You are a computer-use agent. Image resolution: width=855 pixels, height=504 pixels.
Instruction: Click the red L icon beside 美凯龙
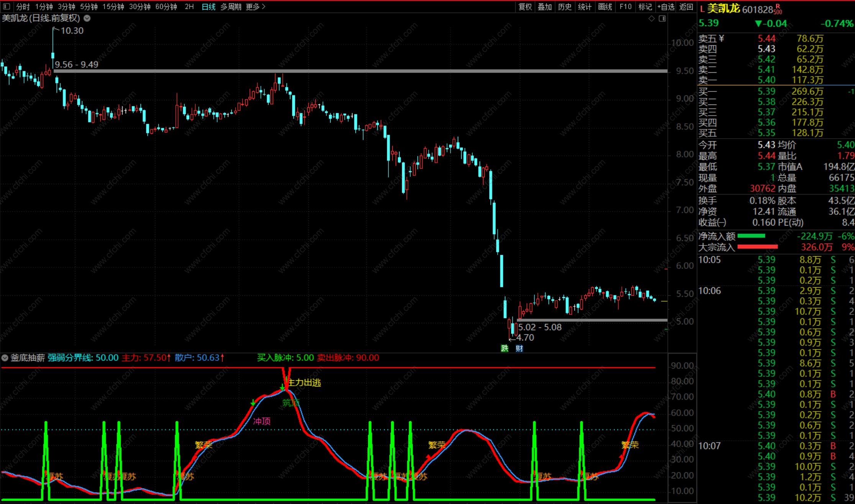tap(702, 8)
